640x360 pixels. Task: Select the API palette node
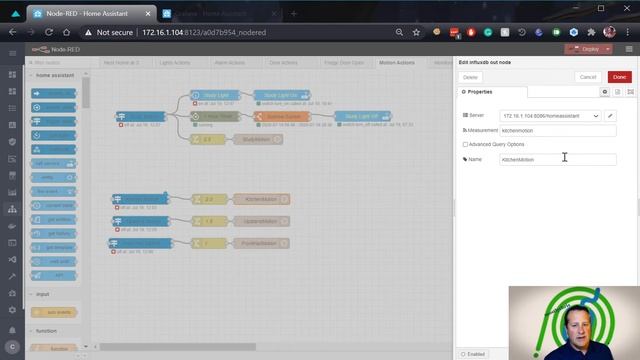click(x=53, y=275)
